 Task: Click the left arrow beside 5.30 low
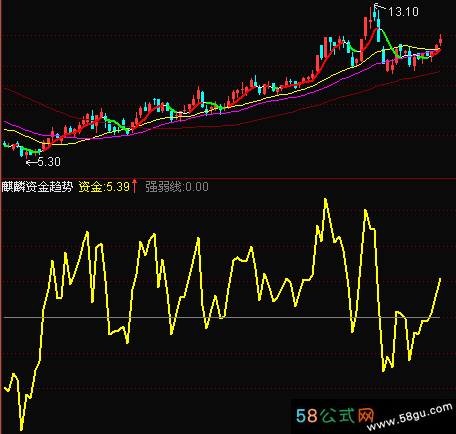pyautogui.click(x=32, y=163)
